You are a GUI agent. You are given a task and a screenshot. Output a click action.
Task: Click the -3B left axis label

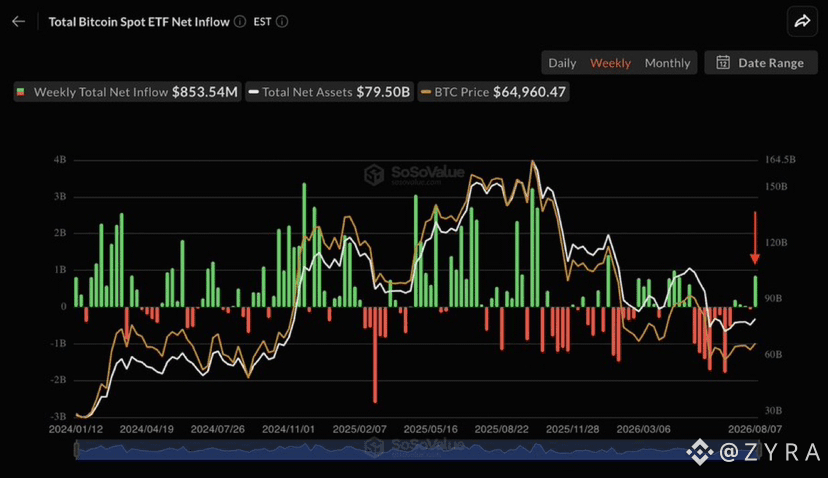(58, 417)
